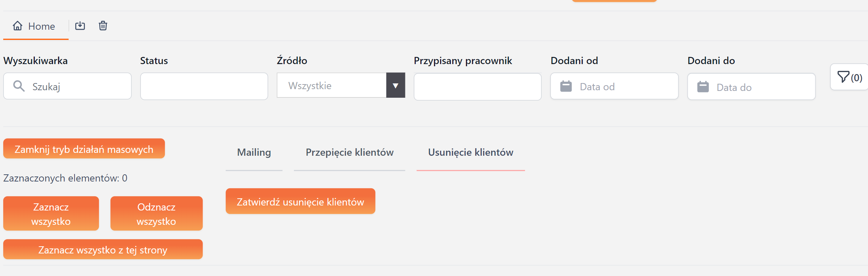This screenshot has height=276, width=868.
Task: Click the Home house icon
Action: (18, 26)
